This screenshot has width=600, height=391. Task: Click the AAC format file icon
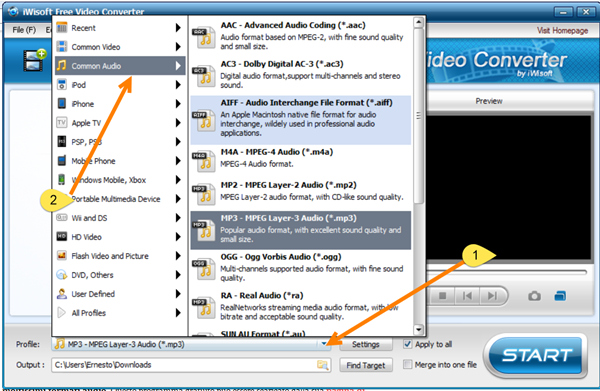pos(204,37)
